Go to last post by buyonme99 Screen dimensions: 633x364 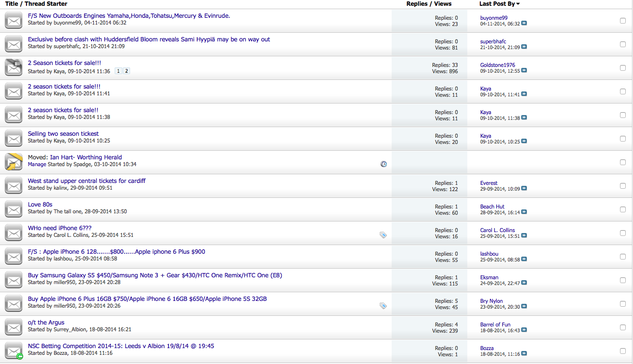click(524, 23)
